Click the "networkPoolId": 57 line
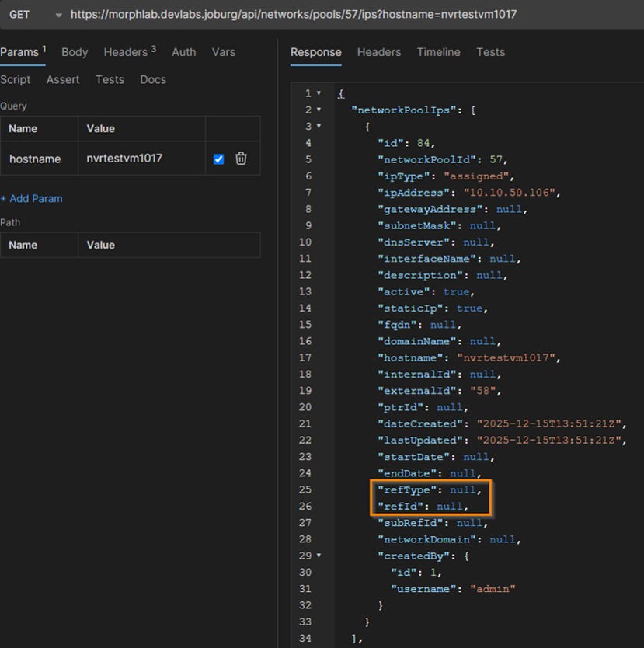Screen dimensions: 644x648 click(443, 159)
